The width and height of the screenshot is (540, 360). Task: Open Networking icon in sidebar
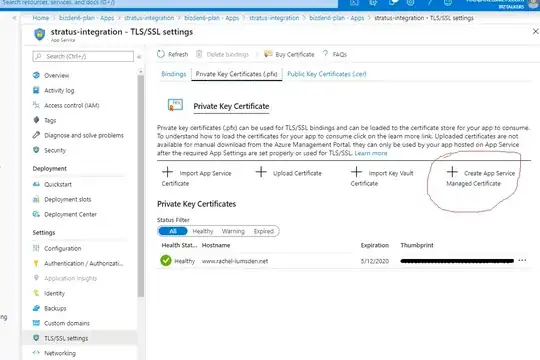click(36, 353)
